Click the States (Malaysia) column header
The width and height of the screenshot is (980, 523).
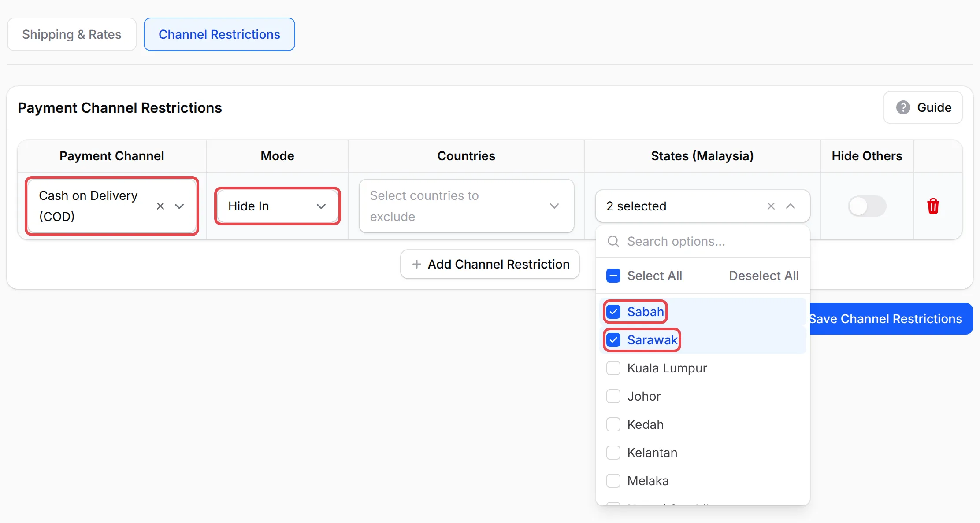[702, 156]
